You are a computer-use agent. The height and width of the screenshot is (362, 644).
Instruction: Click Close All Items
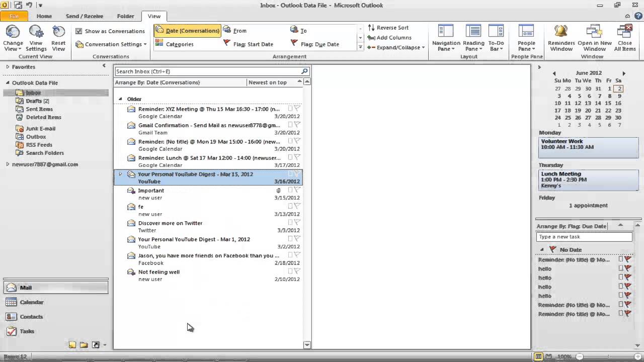pyautogui.click(x=625, y=38)
